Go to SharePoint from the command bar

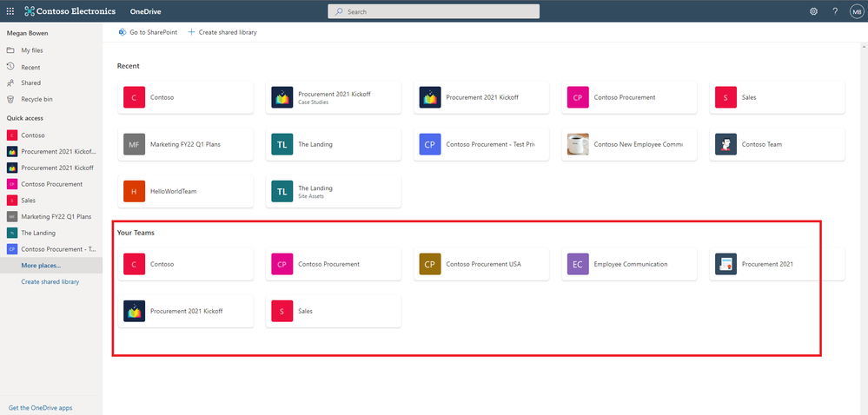click(x=148, y=32)
